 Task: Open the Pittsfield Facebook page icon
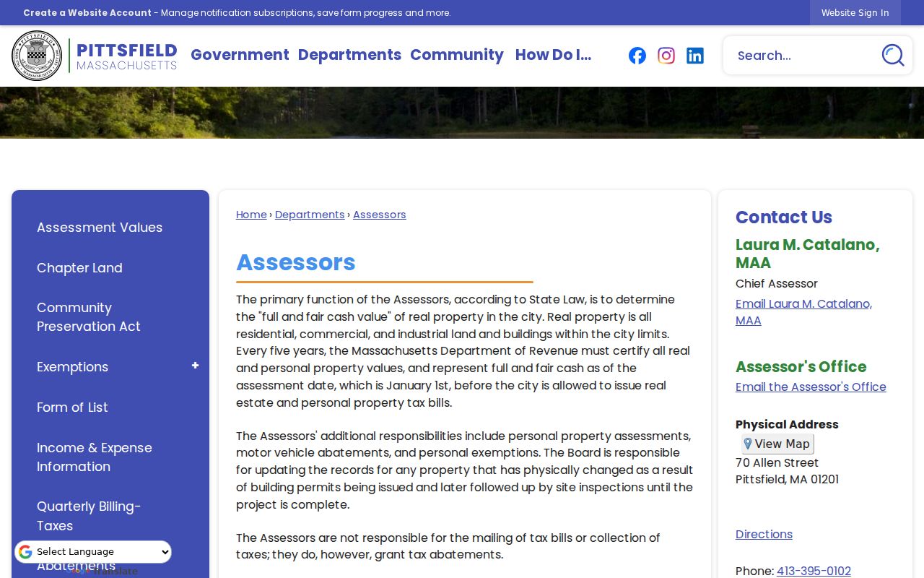pyautogui.click(x=637, y=56)
